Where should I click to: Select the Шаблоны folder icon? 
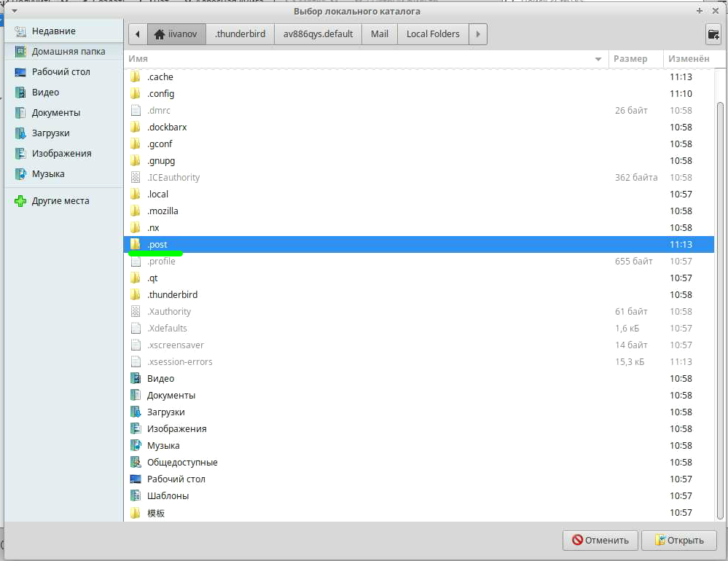[135, 495]
